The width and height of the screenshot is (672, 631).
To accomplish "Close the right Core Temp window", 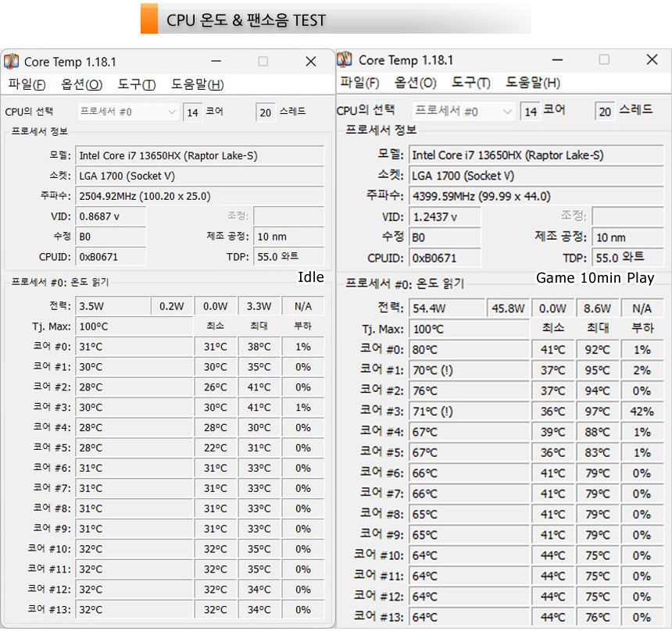I will pos(652,60).
